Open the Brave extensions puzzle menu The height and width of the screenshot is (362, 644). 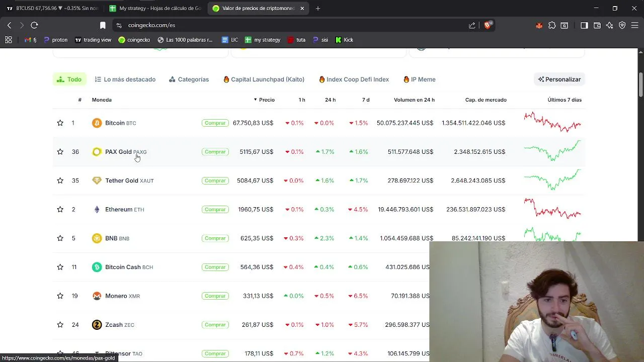click(x=552, y=25)
